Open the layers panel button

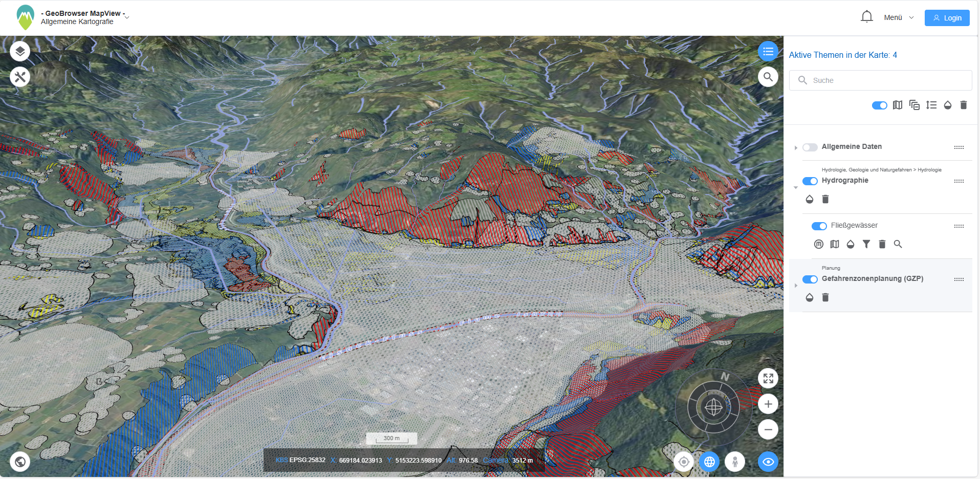(20, 51)
